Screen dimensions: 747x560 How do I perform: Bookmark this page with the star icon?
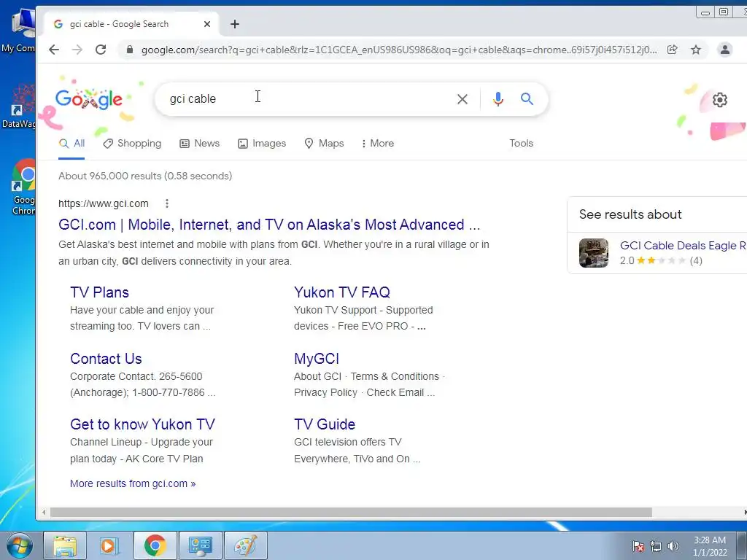(x=696, y=50)
